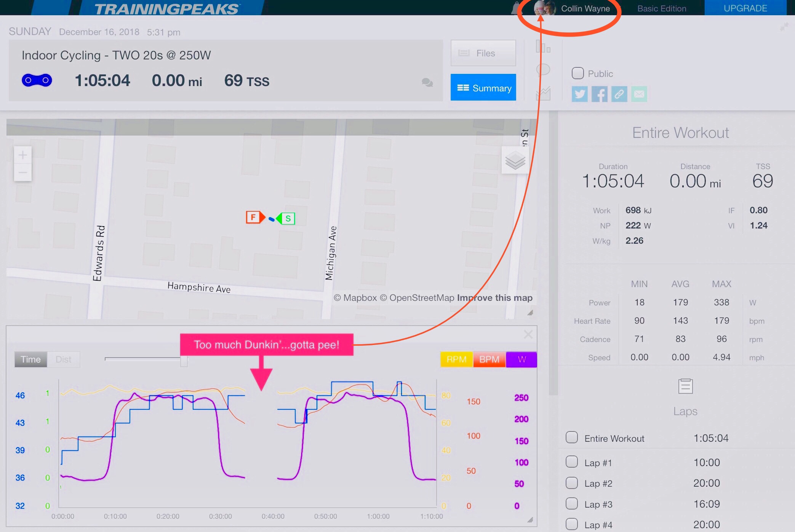Toggle the BPM graph channel
Viewport: 795px width, 532px height.
point(489,359)
